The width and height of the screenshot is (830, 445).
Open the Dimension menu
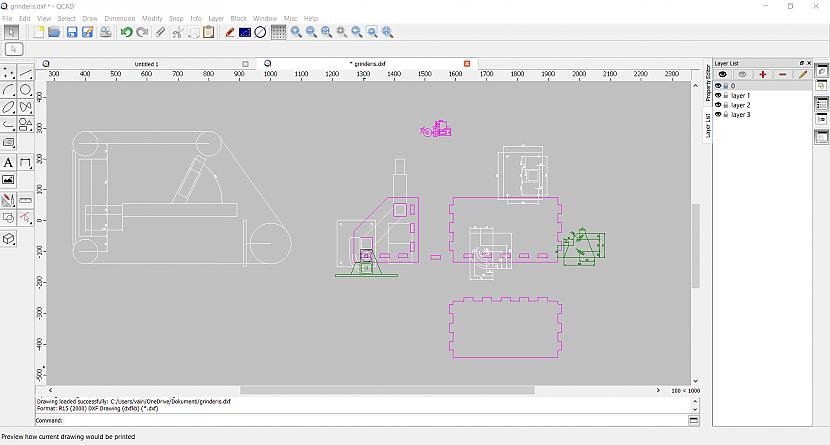click(120, 19)
